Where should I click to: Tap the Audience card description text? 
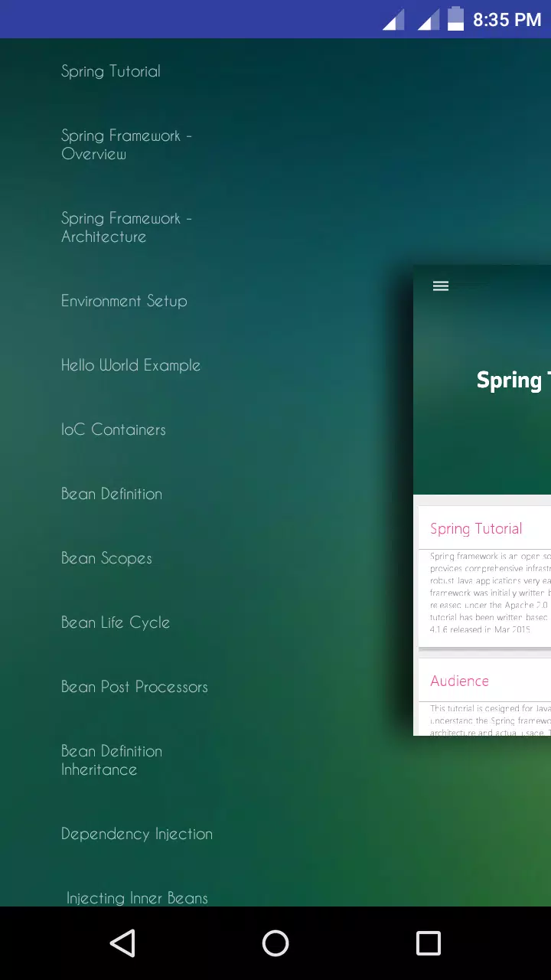[491, 720]
